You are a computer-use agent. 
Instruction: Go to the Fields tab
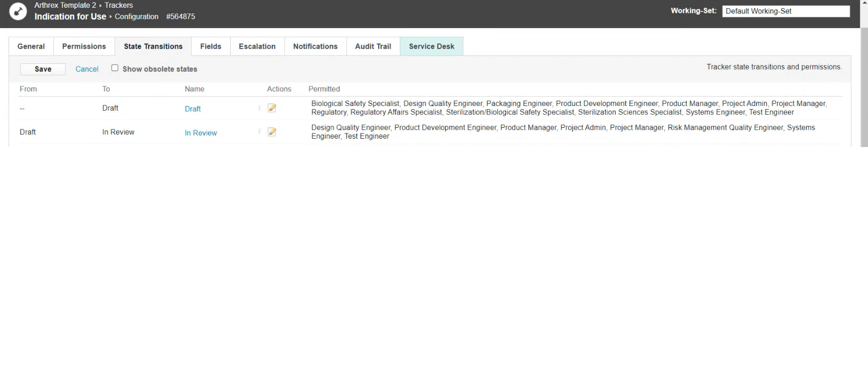[x=210, y=46]
